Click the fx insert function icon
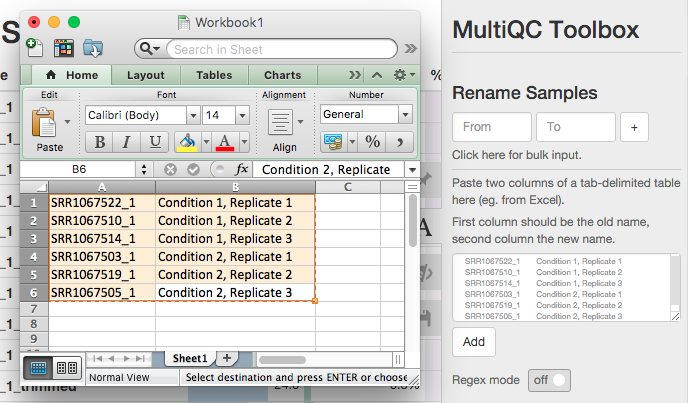This screenshot has width=688, height=403. point(241,170)
